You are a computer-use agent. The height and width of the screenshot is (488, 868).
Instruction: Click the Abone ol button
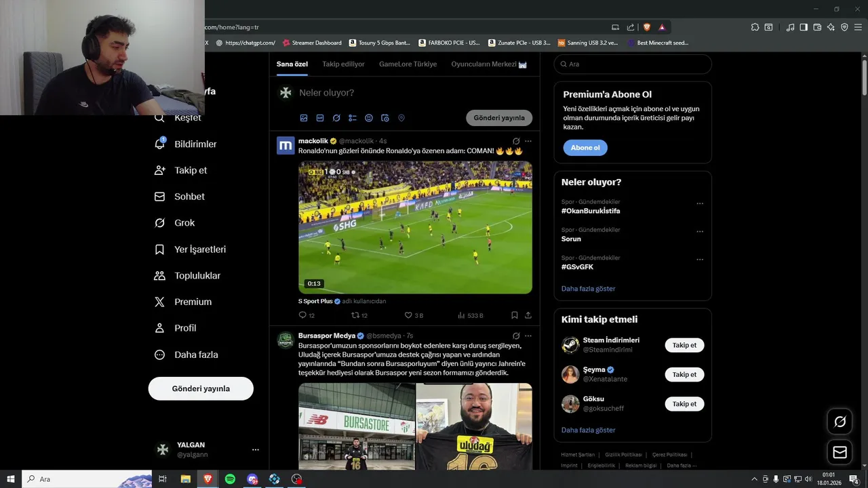pos(585,148)
